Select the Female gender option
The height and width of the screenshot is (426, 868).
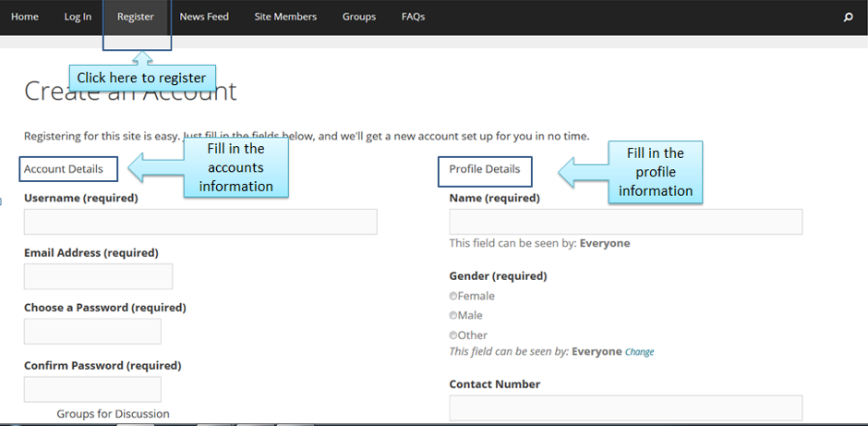(453, 297)
